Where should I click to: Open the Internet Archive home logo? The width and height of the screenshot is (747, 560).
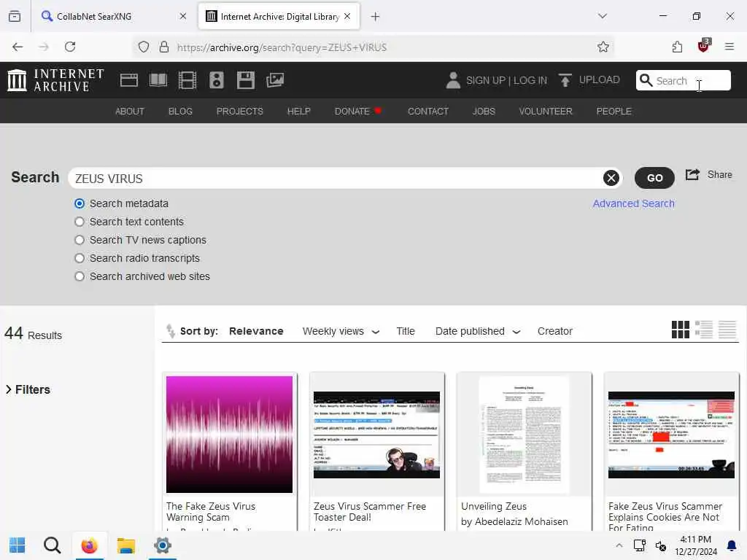(55, 80)
